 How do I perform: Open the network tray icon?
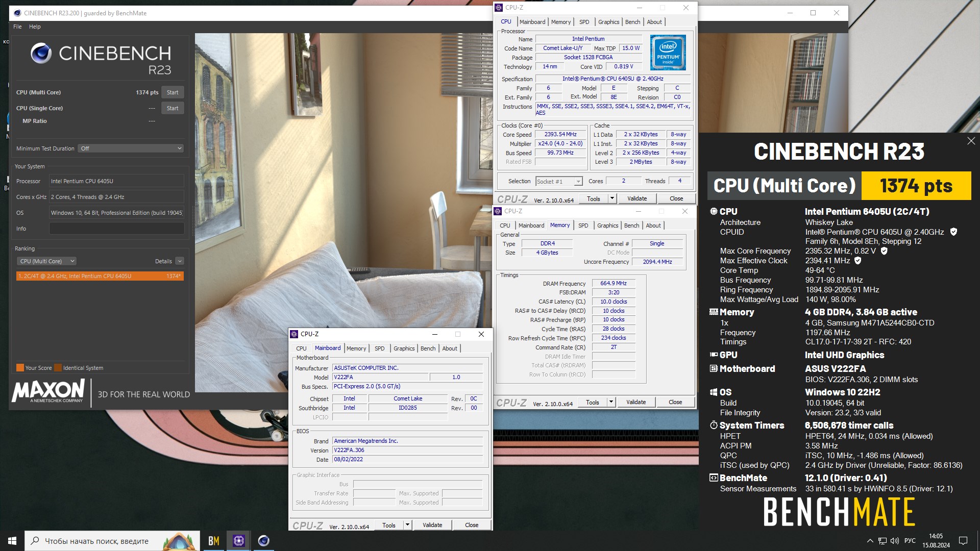[882, 541]
